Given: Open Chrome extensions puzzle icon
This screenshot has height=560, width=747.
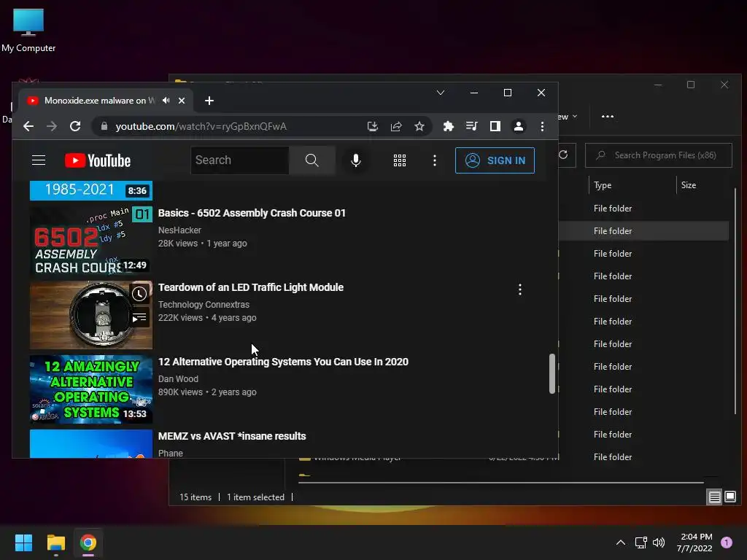Looking at the screenshot, I should pyautogui.click(x=449, y=126).
